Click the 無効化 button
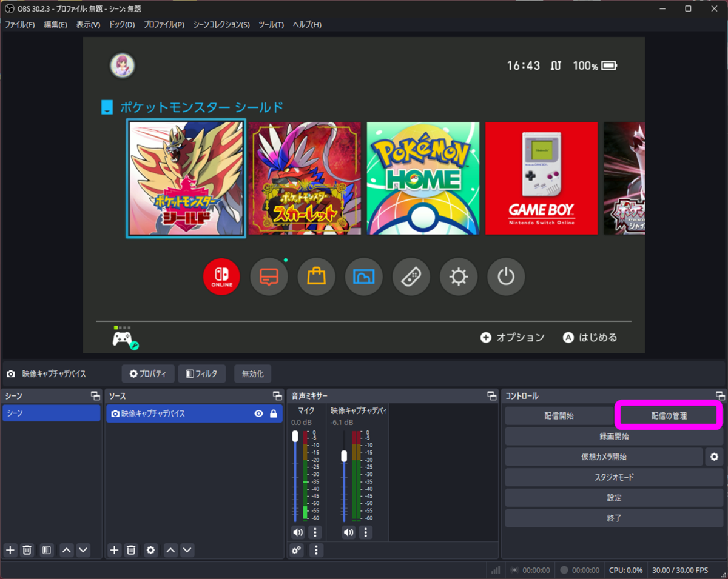Screen dimensions: 728x579 point(252,374)
